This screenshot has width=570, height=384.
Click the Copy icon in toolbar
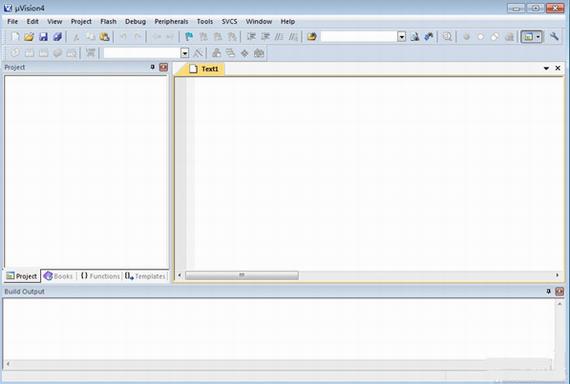tap(90, 37)
